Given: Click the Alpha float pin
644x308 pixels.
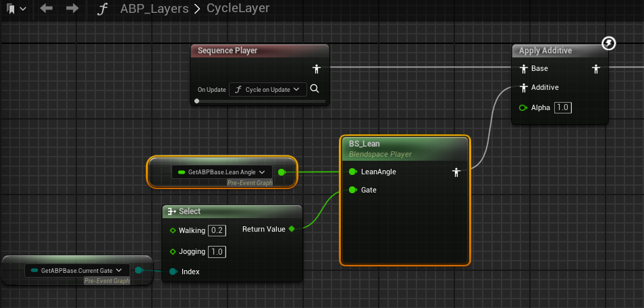Looking at the screenshot, I should click(523, 108).
